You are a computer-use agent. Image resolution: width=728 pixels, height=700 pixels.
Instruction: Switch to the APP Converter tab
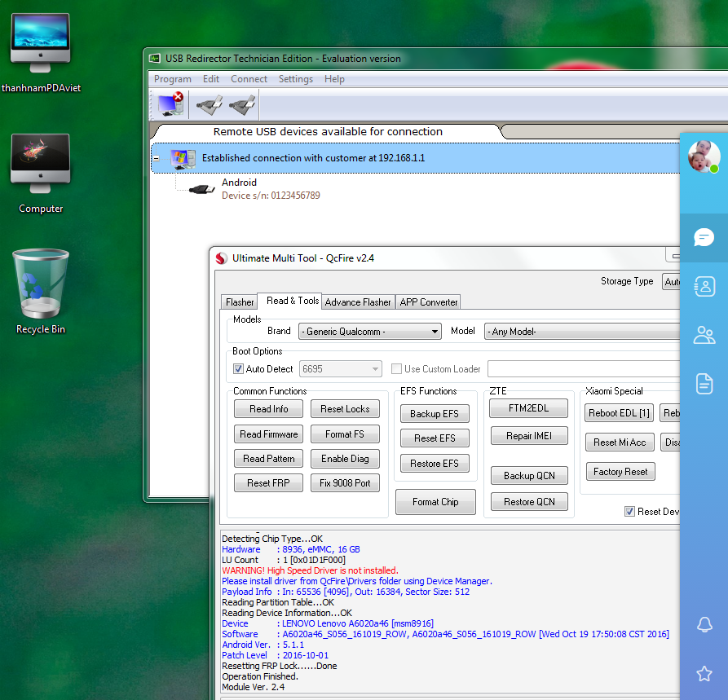429,302
